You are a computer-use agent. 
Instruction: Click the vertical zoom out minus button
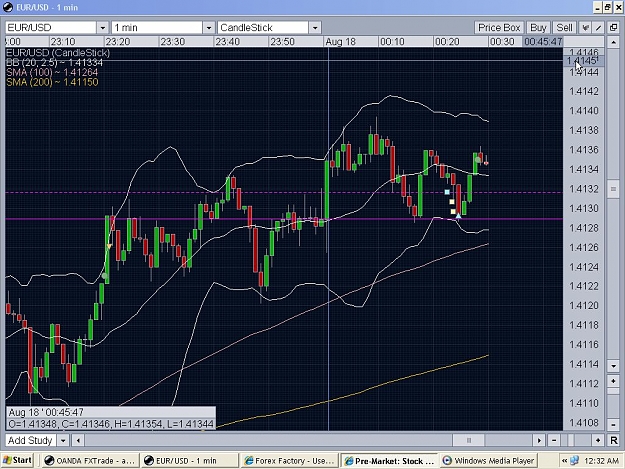613,424
